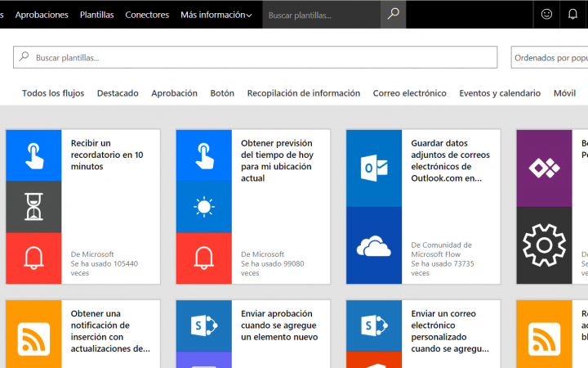Viewport: 588px width, 368px height.
Task: Select the Destacado category tab
Action: point(118,93)
